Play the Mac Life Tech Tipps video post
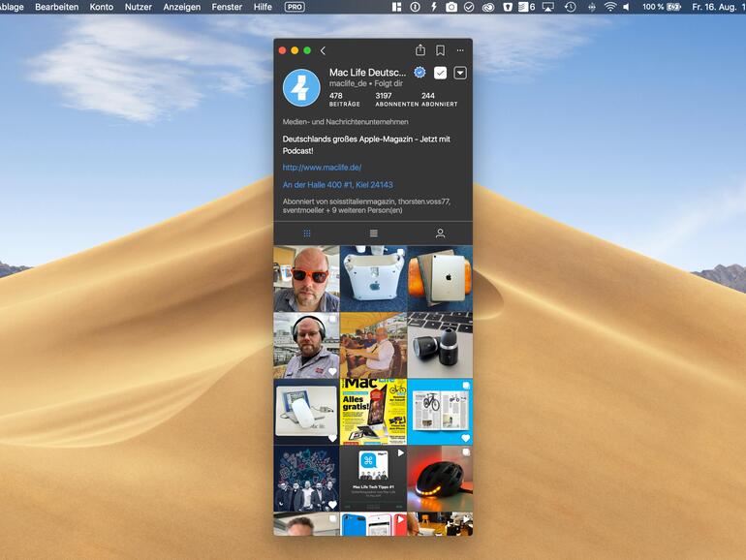The height and width of the screenshot is (560, 746). click(373, 479)
